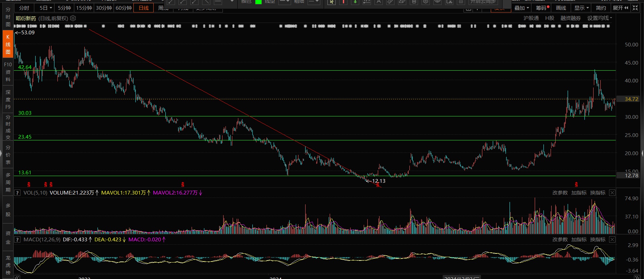Click the green down-arrow marker tool
Viewport: 644px width, 279px height.
(x=355, y=2)
